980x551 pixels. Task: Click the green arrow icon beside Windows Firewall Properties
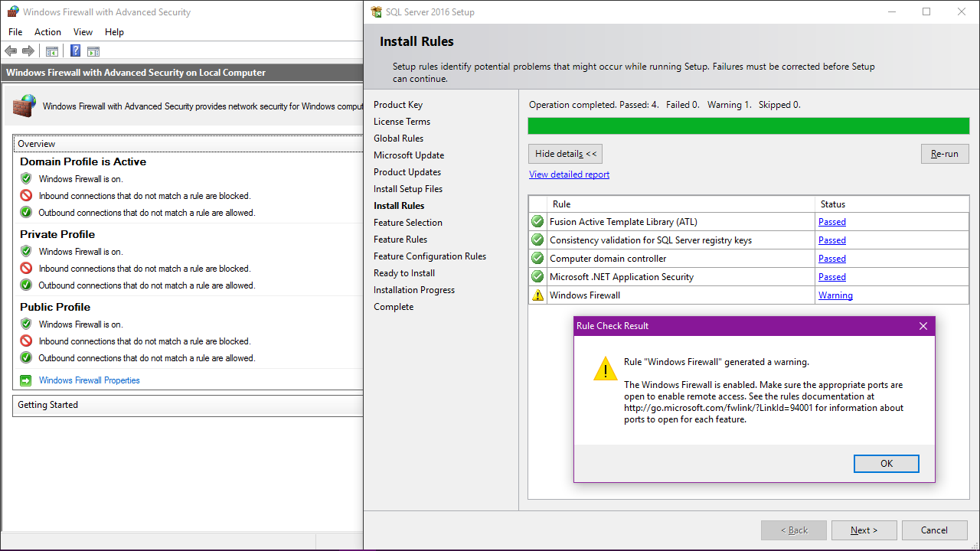[x=26, y=380]
